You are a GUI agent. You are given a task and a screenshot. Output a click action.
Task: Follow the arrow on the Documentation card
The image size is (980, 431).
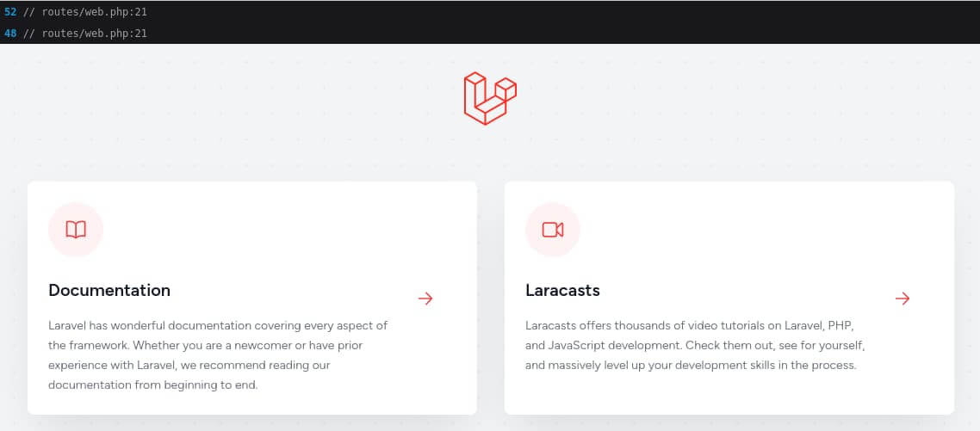[x=425, y=299]
